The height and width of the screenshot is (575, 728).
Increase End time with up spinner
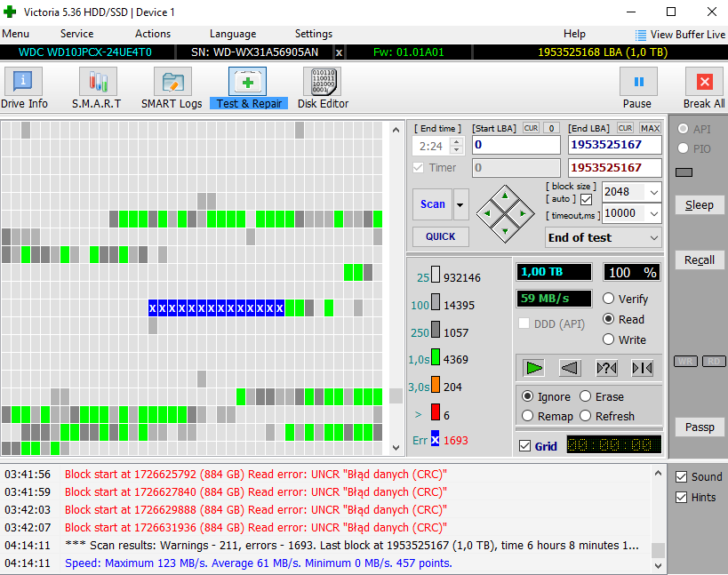tap(457, 142)
